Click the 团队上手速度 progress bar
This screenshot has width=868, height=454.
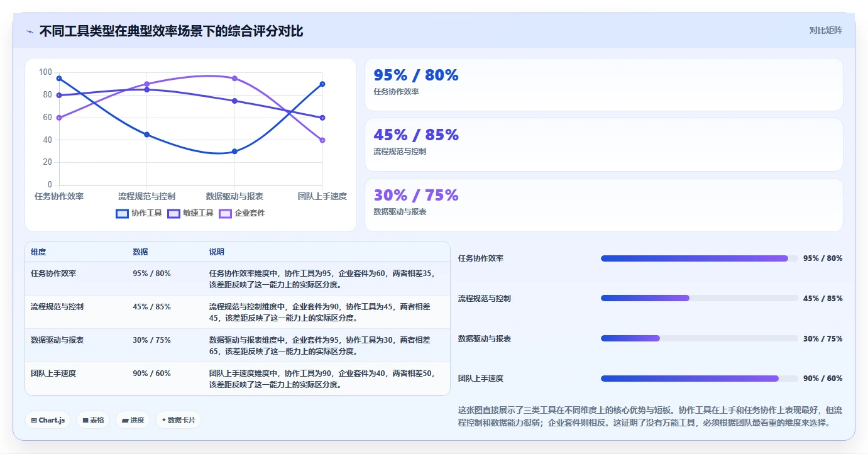[700, 379]
